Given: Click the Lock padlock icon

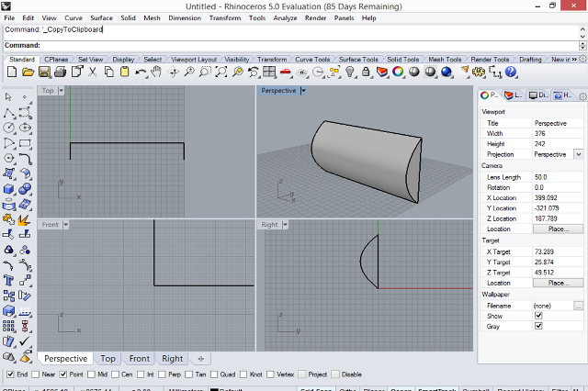Looking at the screenshot, I should coord(366,72).
